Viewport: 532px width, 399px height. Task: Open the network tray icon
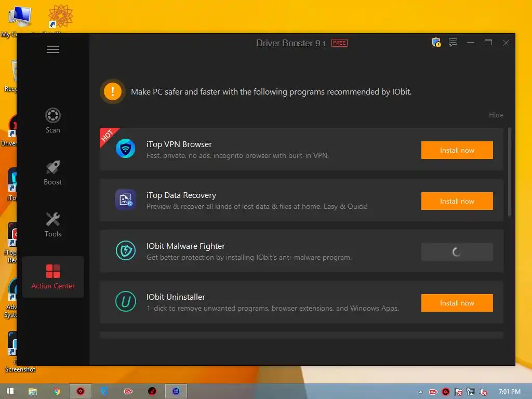[471, 392]
